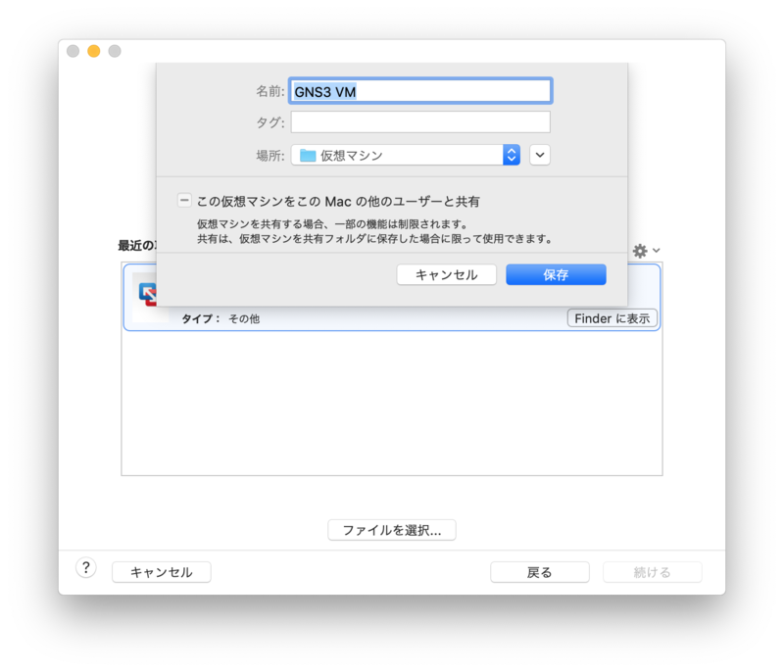Cancel the save sheet with キャンセル
The image size is (784, 672).
[x=447, y=275]
